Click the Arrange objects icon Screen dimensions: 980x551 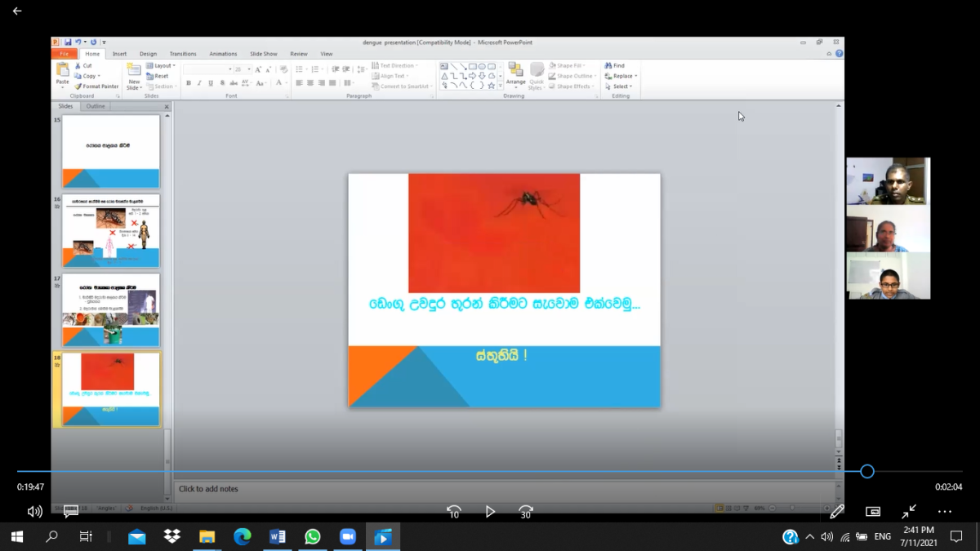click(515, 69)
